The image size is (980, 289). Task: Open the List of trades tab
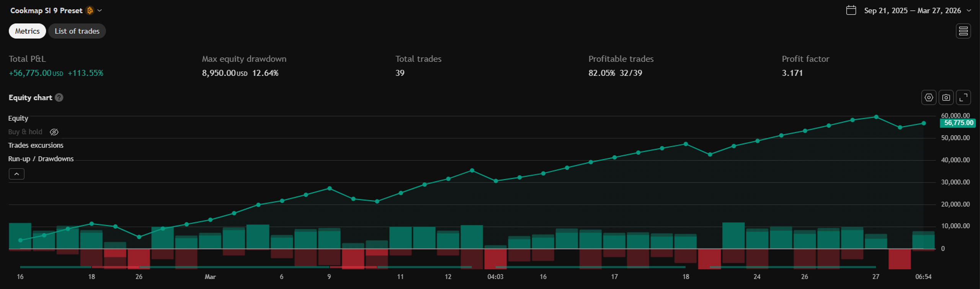pyautogui.click(x=77, y=31)
